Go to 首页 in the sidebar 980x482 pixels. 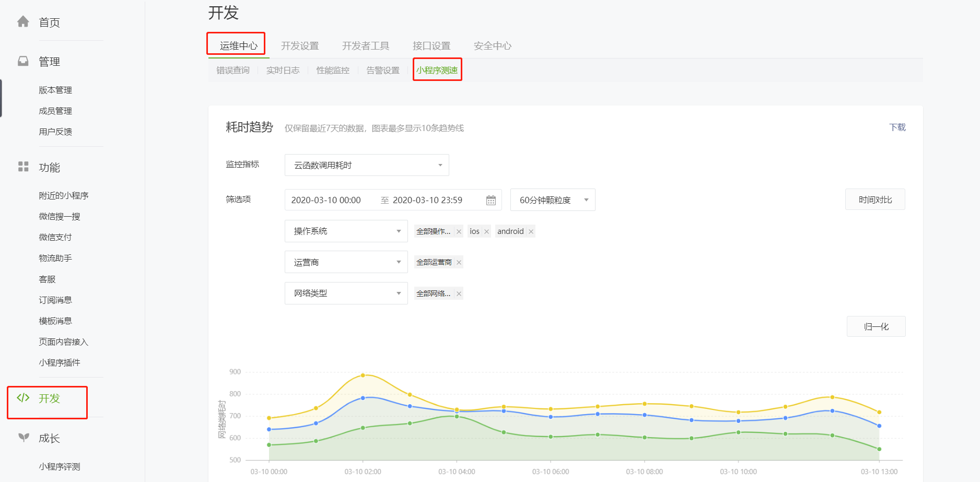(49, 22)
